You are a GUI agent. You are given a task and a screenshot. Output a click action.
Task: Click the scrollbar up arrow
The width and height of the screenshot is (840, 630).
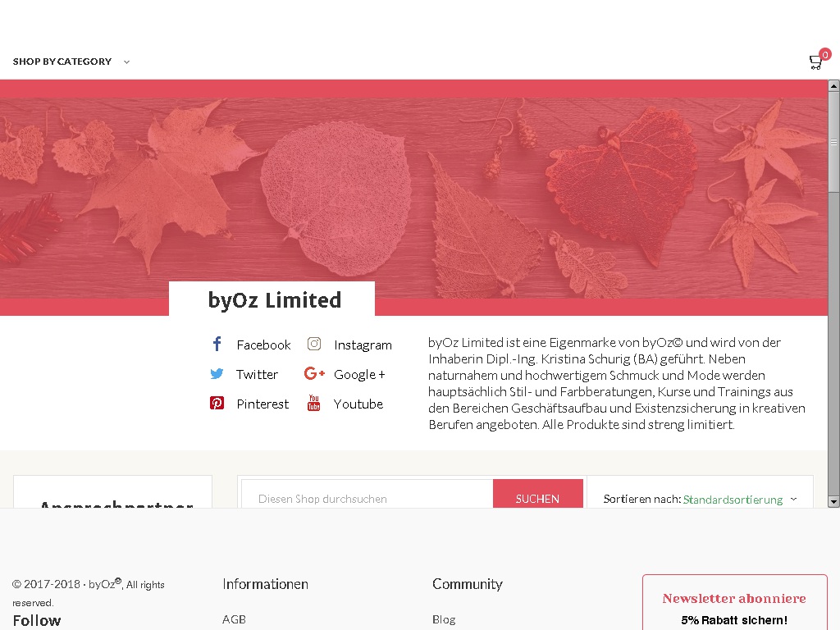pyautogui.click(x=833, y=85)
